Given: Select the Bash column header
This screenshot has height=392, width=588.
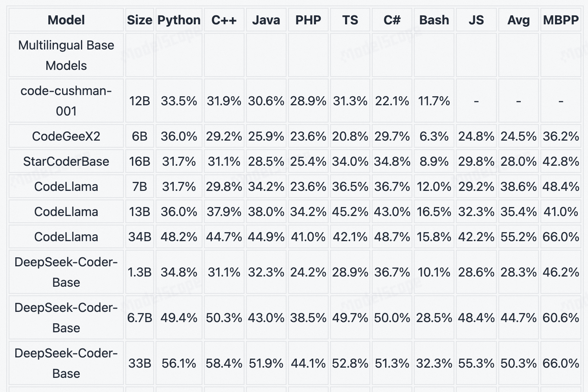Looking at the screenshot, I should (x=434, y=20).
